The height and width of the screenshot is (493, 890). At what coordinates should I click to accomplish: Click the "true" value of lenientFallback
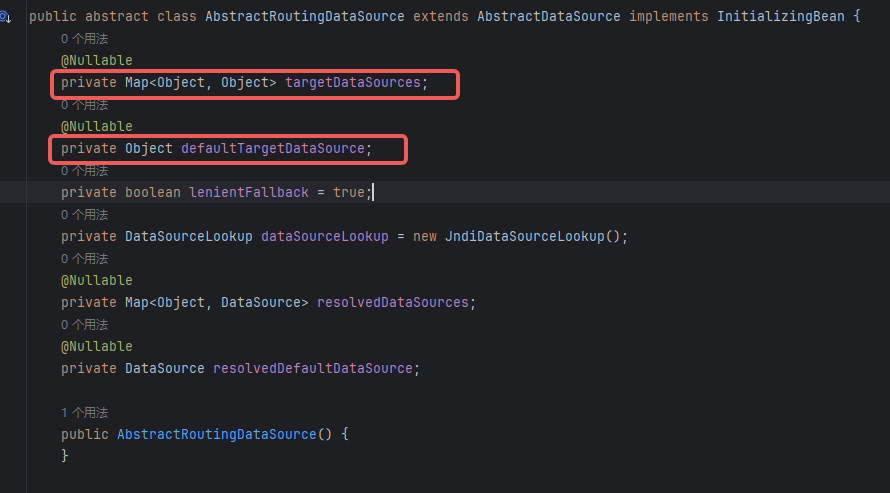click(x=348, y=192)
